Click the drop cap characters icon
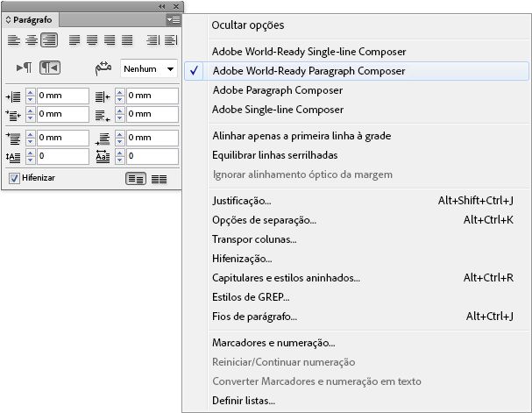 [103, 157]
